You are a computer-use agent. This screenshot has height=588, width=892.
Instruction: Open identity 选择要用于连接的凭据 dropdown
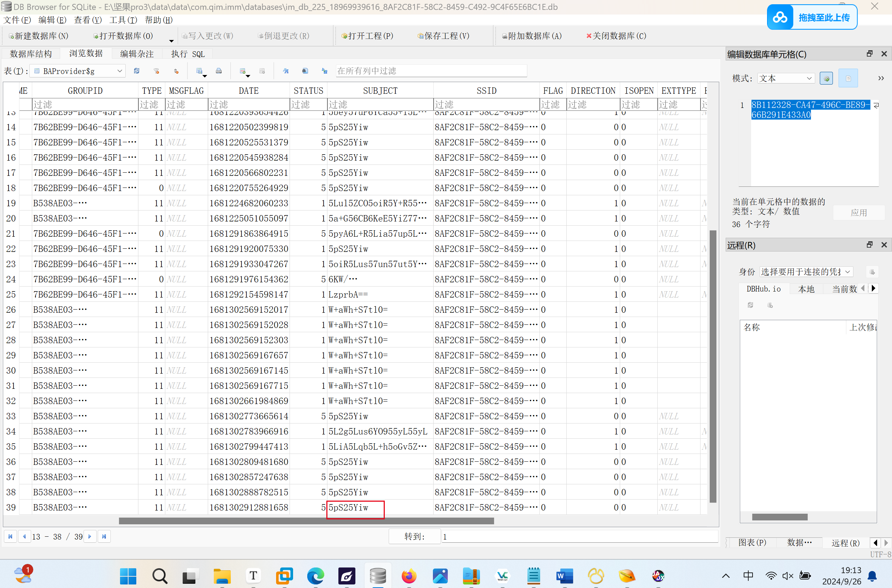(806, 272)
